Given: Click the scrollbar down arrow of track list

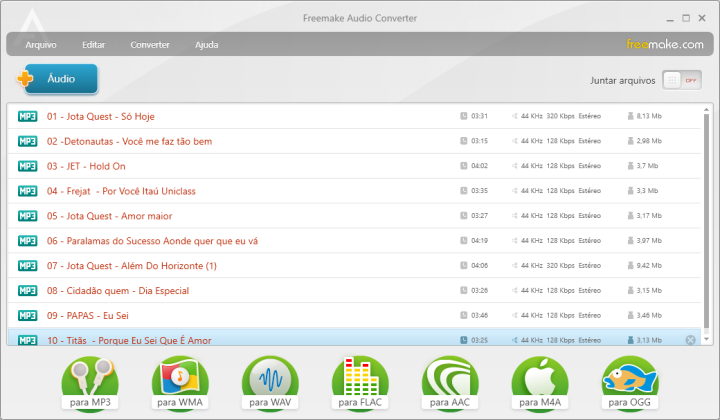Looking at the screenshot, I should 706,339.
